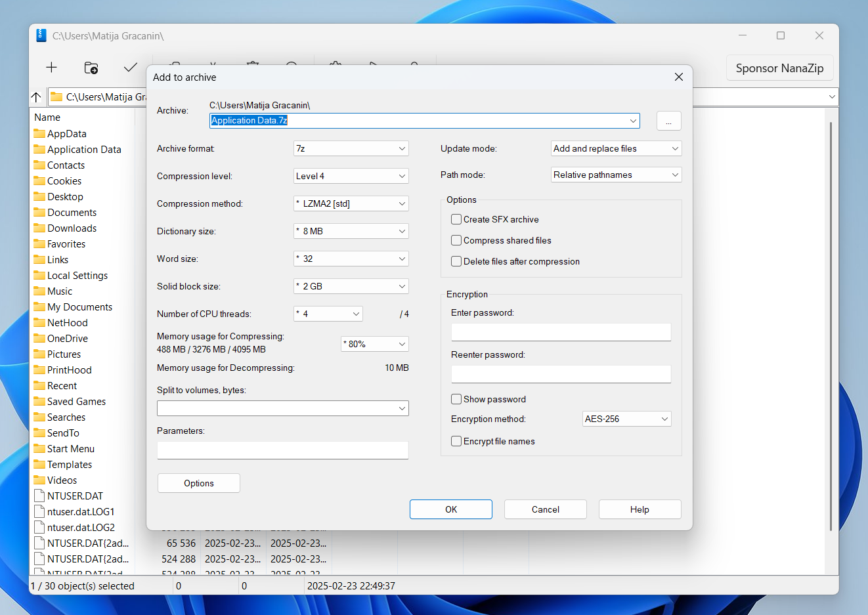Click the up-directory arrow icon
Image resolution: width=868 pixels, height=615 pixels.
coord(36,97)
